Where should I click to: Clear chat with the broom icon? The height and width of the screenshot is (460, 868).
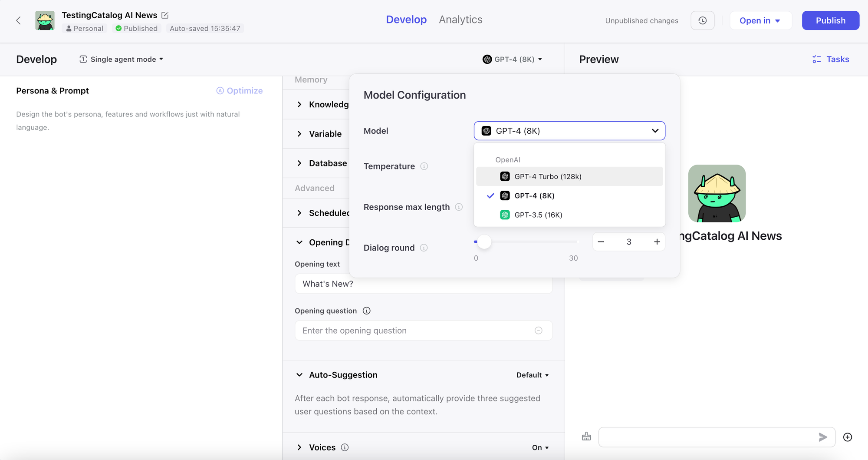pyautogui.click(x=586, y=437)
